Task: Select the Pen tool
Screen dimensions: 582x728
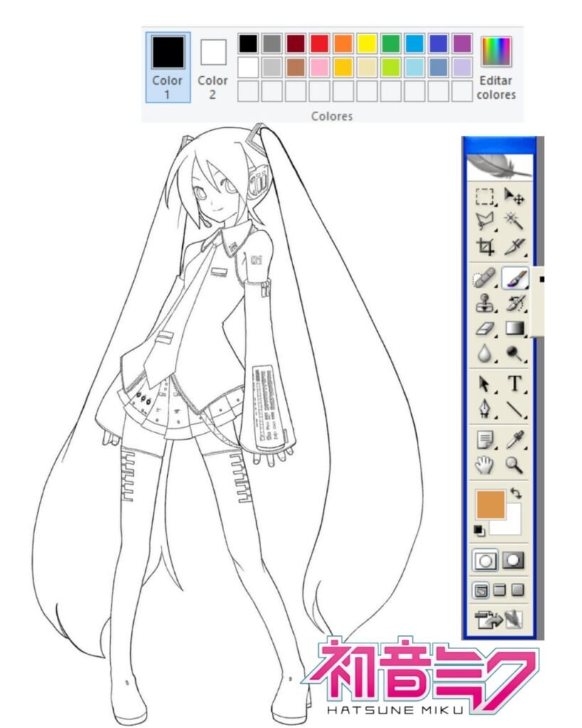Action: (x=484, y=409)
